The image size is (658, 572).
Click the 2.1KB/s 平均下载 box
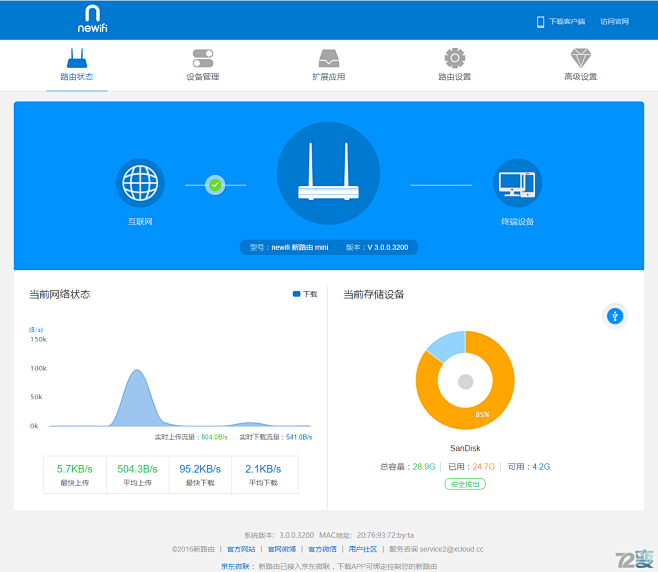(x=263, y=475)
